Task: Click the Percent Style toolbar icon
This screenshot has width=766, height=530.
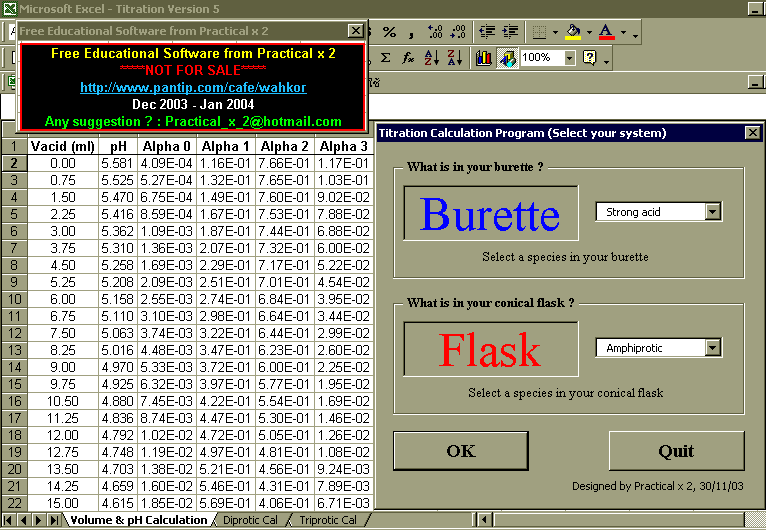Action: tap(389, 32)
